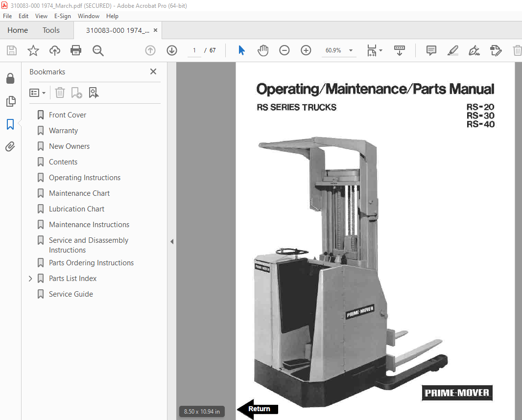Open the File menu
The image size is (522, 420).
click(7, 16)
